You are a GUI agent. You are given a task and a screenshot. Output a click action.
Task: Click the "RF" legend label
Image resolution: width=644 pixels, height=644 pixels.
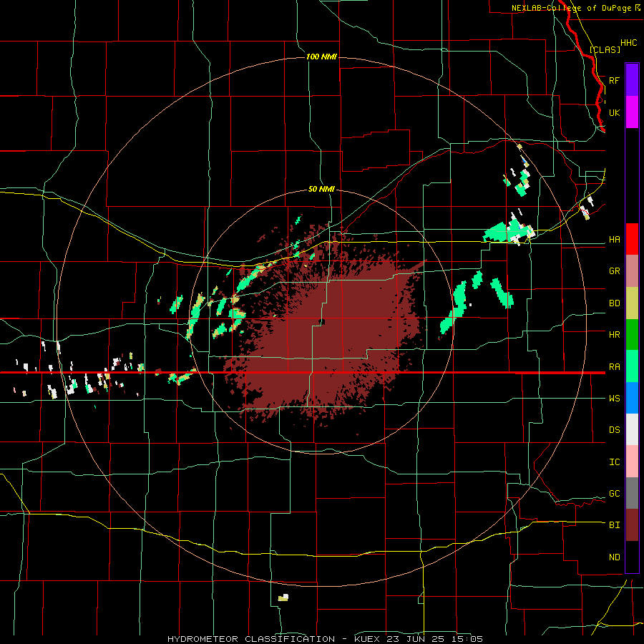(614, 80)
